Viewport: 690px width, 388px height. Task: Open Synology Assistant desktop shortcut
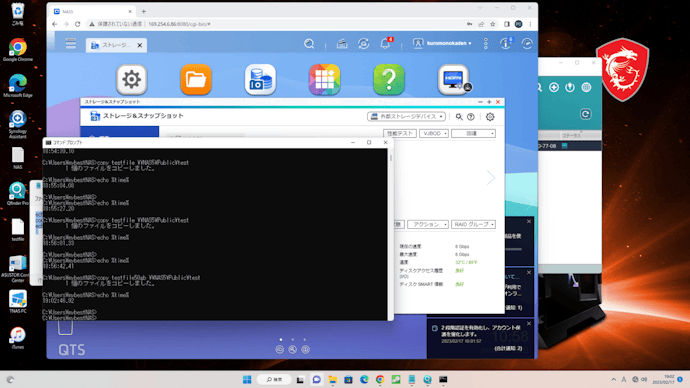tap(18, 124)
